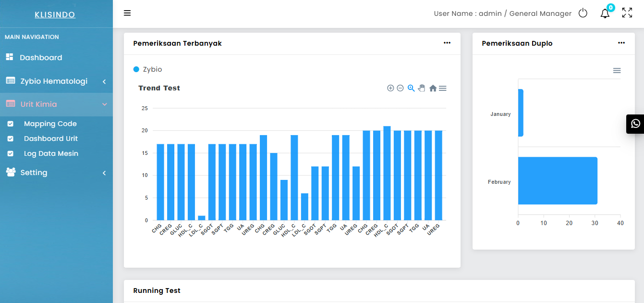Viewport: 644px width, 303px height.
Task: Click the KLISINDO brand link
Action: click(55, 15)
